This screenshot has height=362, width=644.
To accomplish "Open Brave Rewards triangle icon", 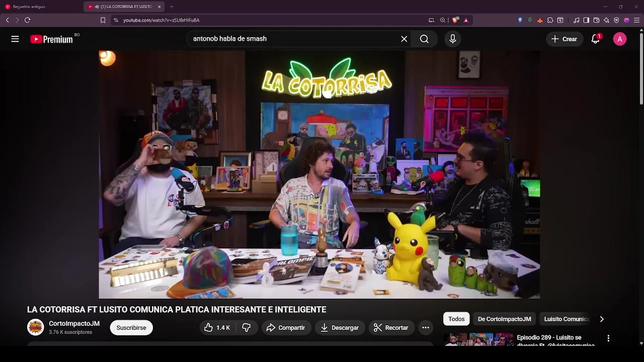I will (466, 20).
